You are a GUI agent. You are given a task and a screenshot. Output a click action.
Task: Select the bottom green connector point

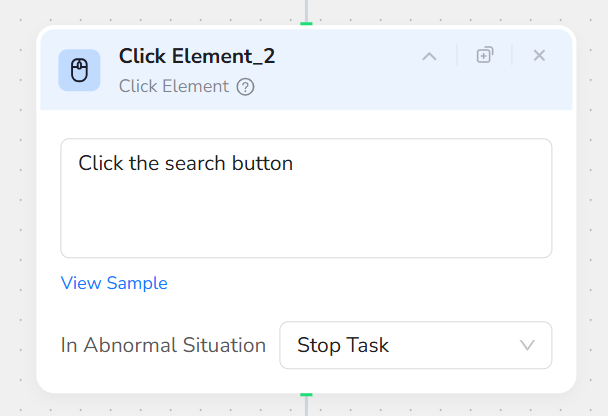pos(306,395)
